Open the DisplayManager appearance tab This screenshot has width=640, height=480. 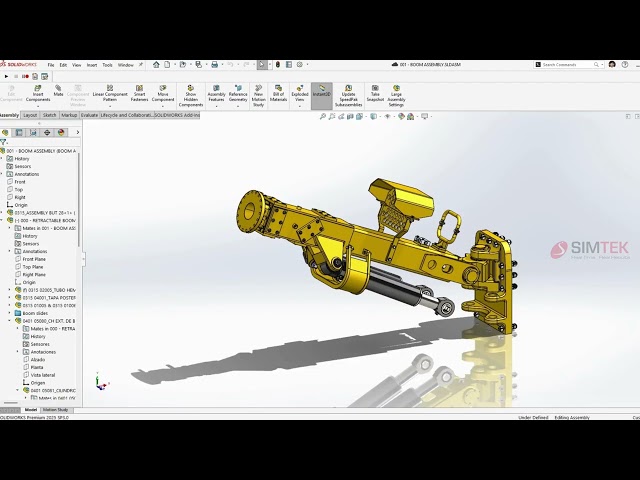click(x=61, y=132)
